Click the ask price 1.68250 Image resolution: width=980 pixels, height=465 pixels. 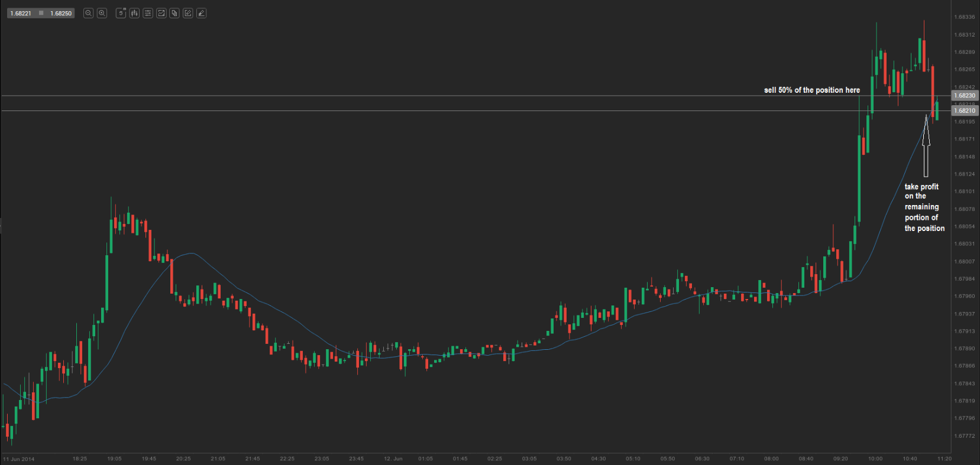(x=61, y=13)
